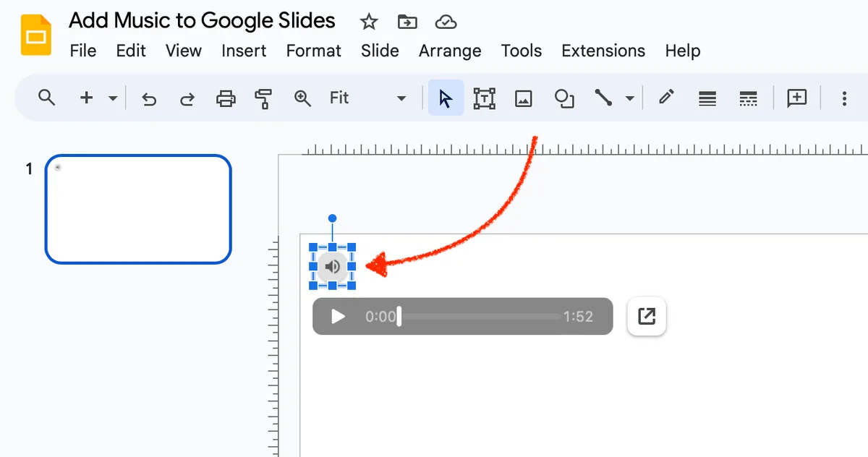This screenshot has height=457, width=868.
Task: Expand the line type dropdown arrow
Action: [630, 98]
